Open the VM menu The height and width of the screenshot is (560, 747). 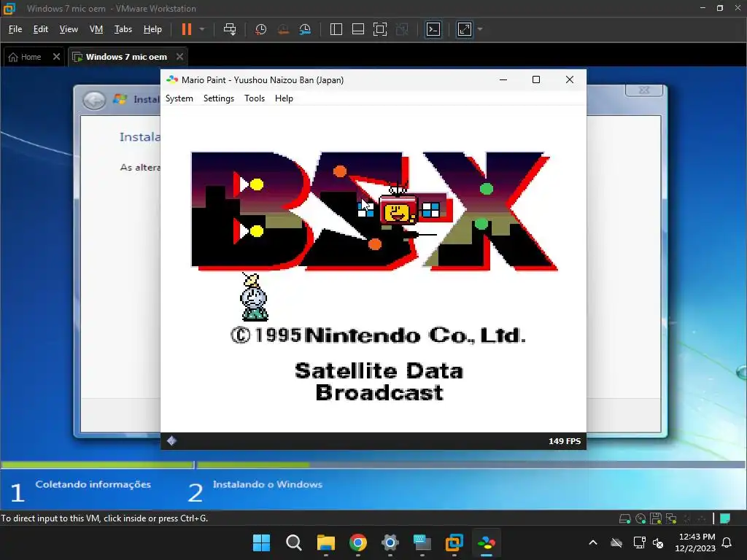96,29
